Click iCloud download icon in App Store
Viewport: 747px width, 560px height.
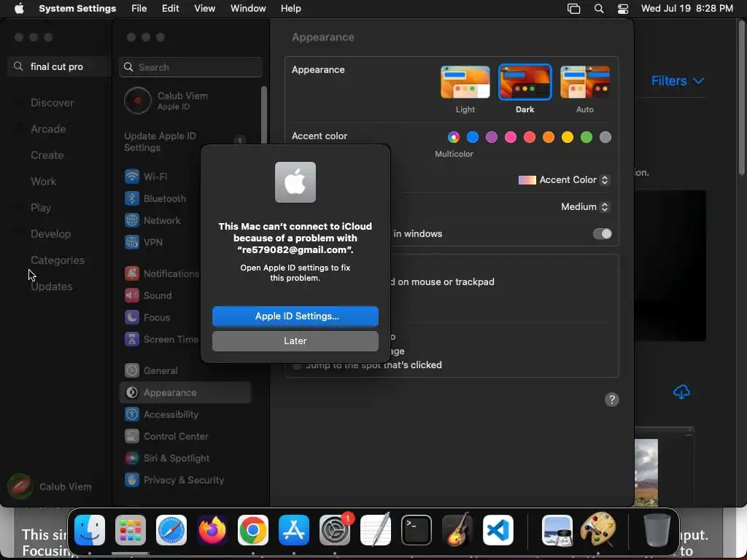[681, 392]
